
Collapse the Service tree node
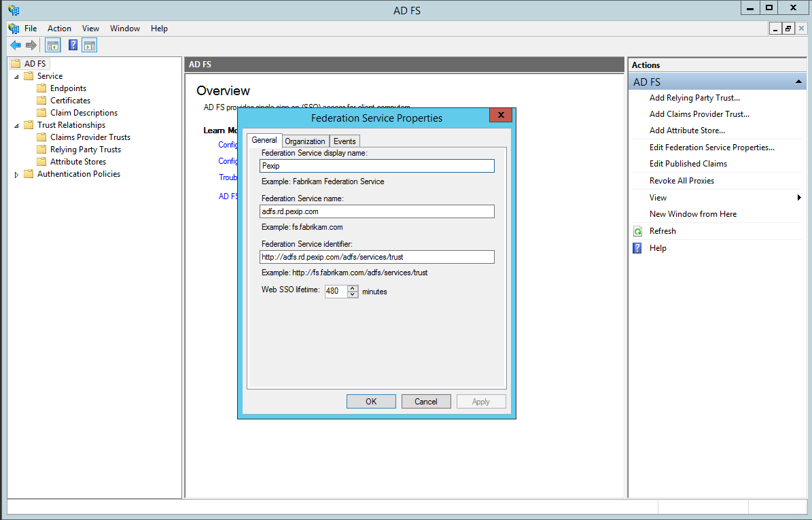[17, 77]
